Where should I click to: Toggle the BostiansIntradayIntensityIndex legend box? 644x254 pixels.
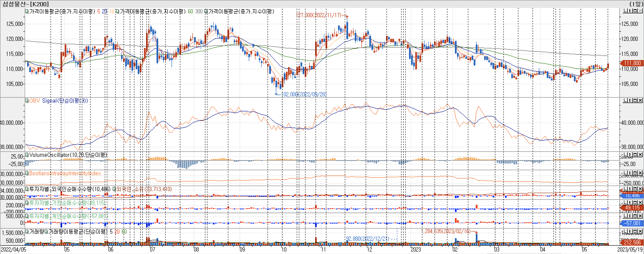coord(27,173)
